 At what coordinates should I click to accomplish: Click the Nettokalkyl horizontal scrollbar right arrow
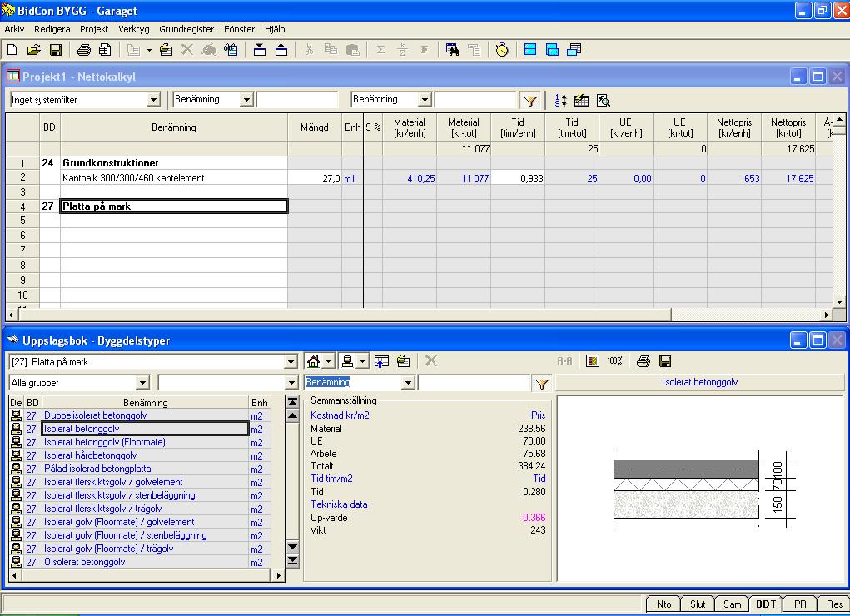click(x=826, y=315)
